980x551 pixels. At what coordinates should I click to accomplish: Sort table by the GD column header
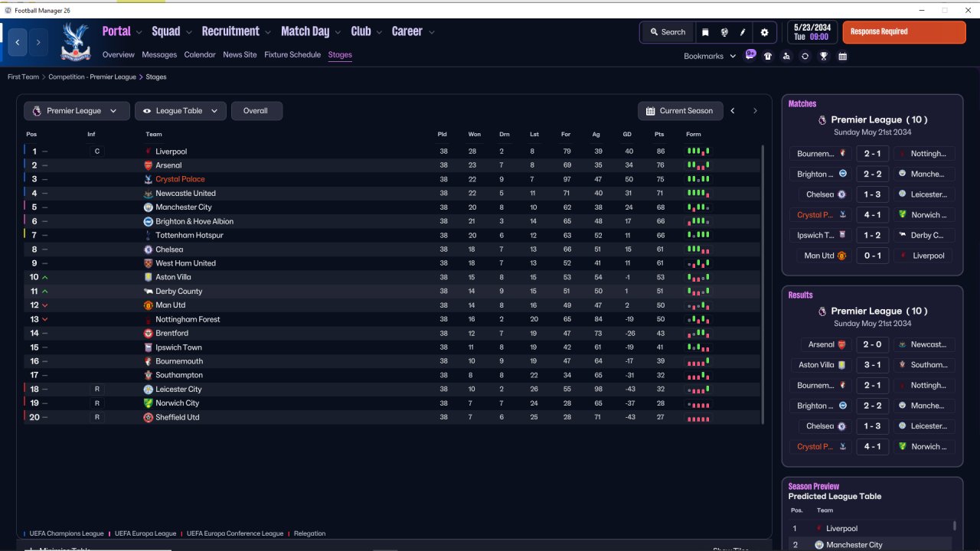pos(627,135)
